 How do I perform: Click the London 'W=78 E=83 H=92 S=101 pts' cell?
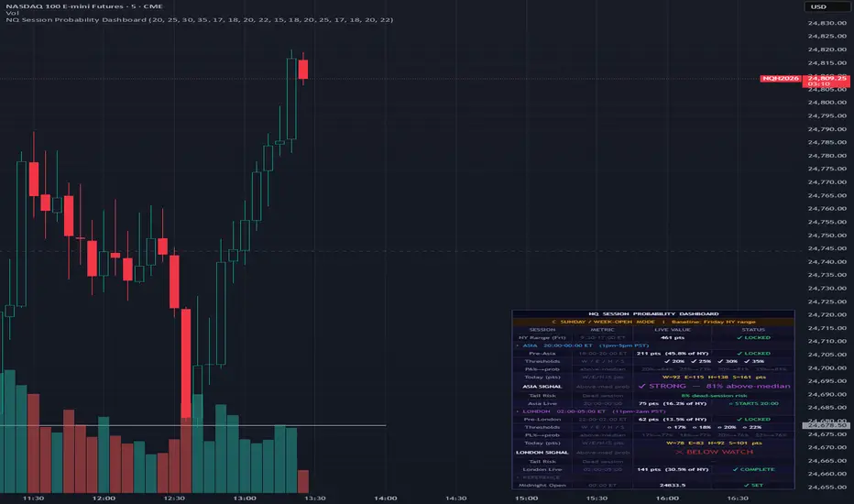coord(714,443)
